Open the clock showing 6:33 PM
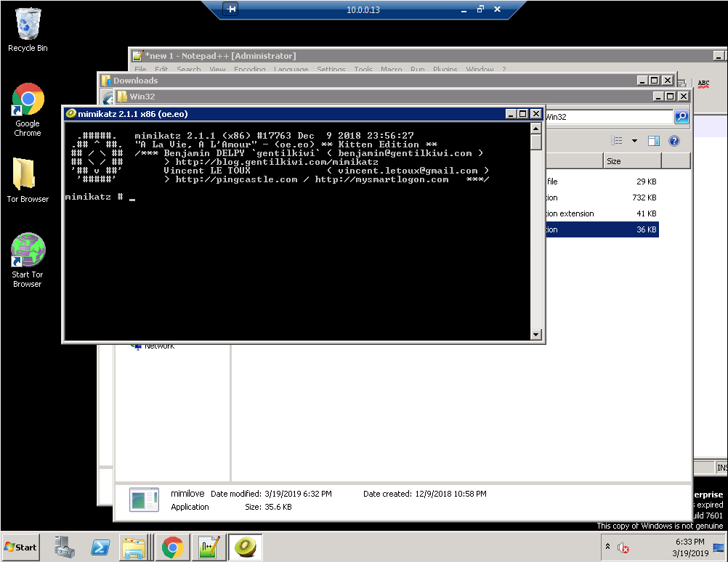Screen dimensions: 728x562 click(690, 547)
